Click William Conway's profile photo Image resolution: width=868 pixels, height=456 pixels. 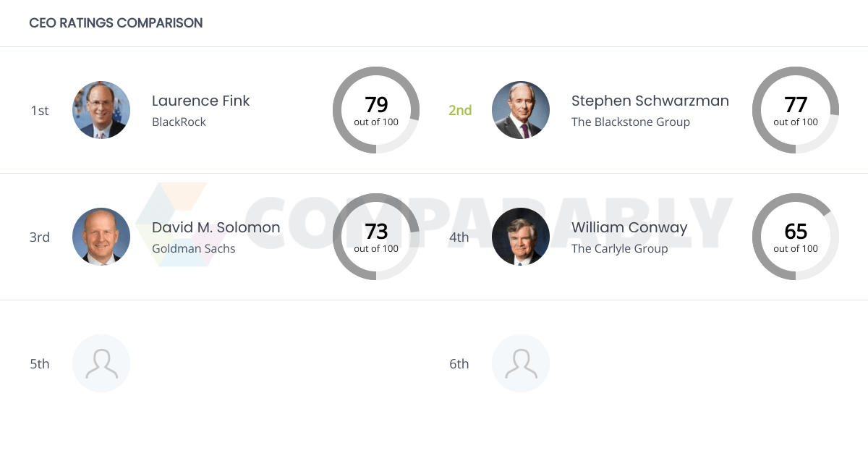click(521, 237)
